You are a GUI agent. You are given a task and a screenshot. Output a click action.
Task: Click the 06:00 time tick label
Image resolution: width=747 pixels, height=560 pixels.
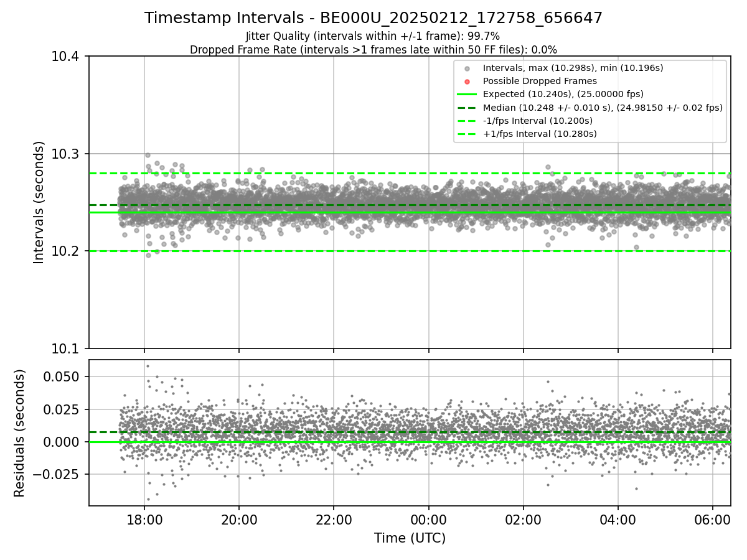(x=712, y=519)
